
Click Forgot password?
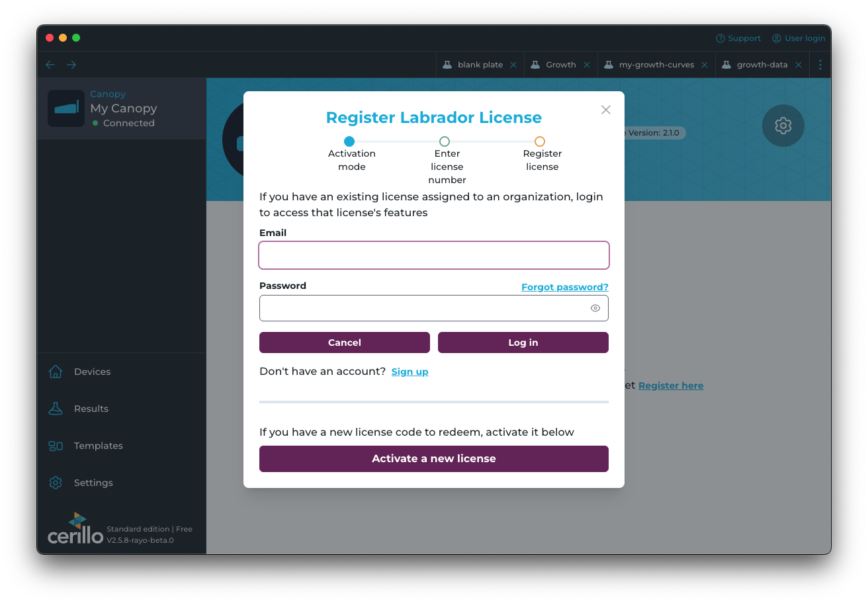[564, 287]
